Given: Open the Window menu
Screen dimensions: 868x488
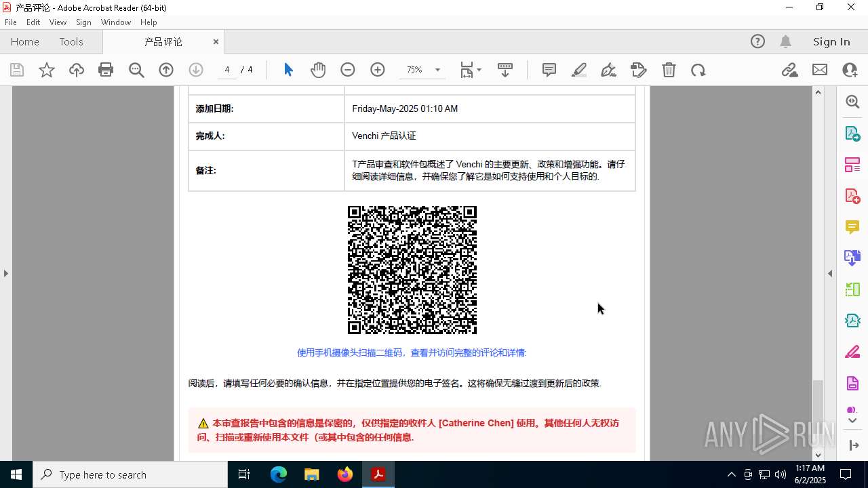Looking at the screenshot, I should [x=116, y=22].
